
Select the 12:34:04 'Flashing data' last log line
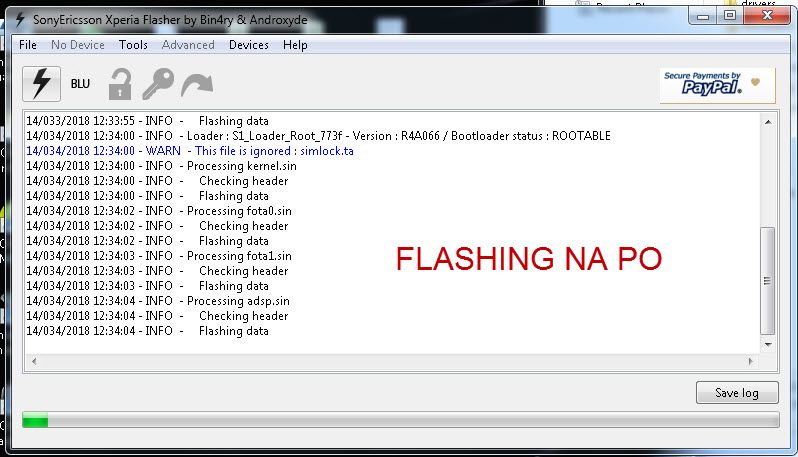click(x=147, y=331)
